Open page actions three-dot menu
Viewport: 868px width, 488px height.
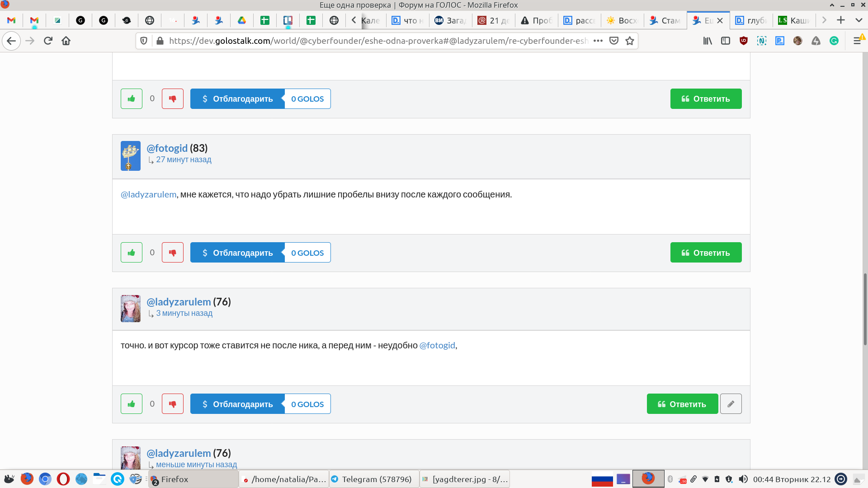[598, 41]
